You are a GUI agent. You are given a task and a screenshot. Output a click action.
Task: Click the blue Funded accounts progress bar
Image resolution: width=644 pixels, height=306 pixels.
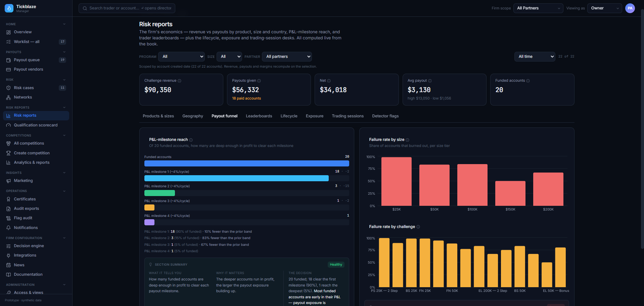point(246,163)
